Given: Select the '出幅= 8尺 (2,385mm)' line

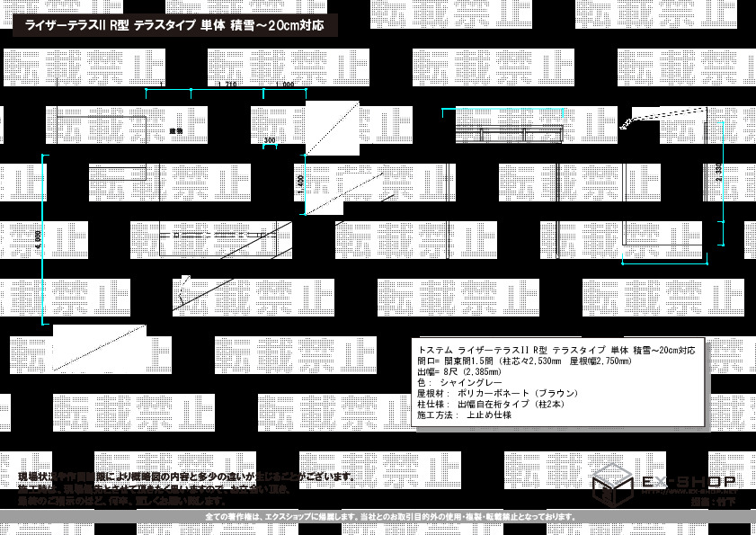Looking at the screenshot, I should coord(459,372).
